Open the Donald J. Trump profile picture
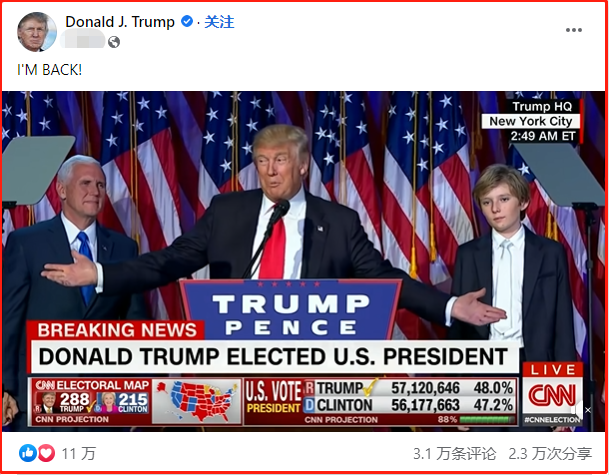Screen dimensions: 609x475 tap(37, 31)
